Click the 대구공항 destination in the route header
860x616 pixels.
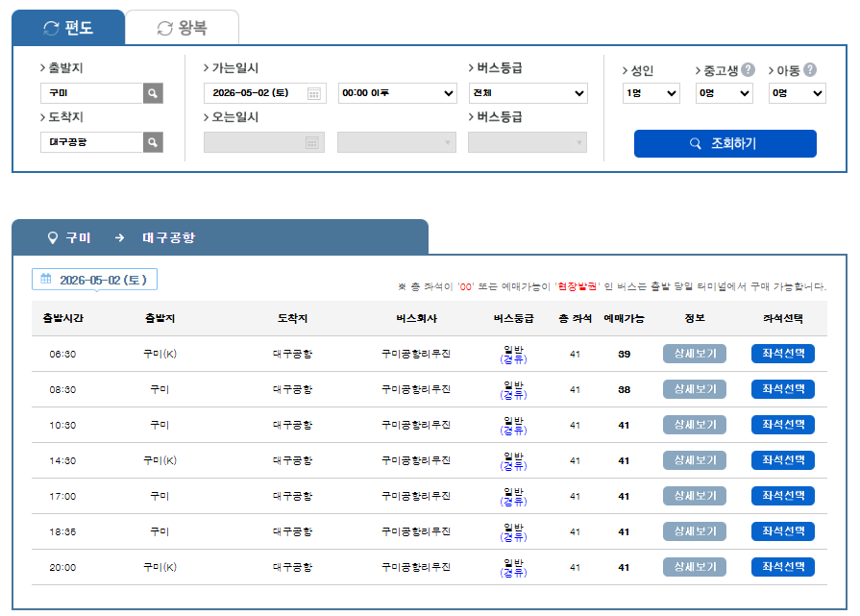[168, 237]
